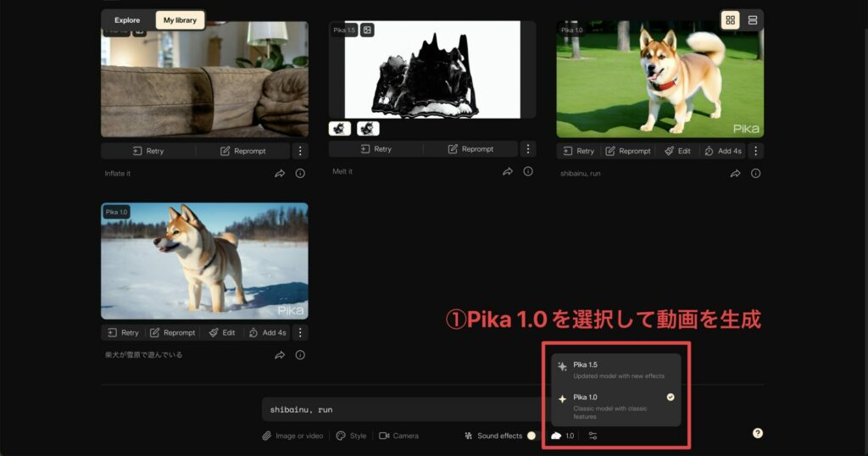Viewport: 868px width, 456px height.
Task: Retry the snow field shiba video
Action: (123, 332)
